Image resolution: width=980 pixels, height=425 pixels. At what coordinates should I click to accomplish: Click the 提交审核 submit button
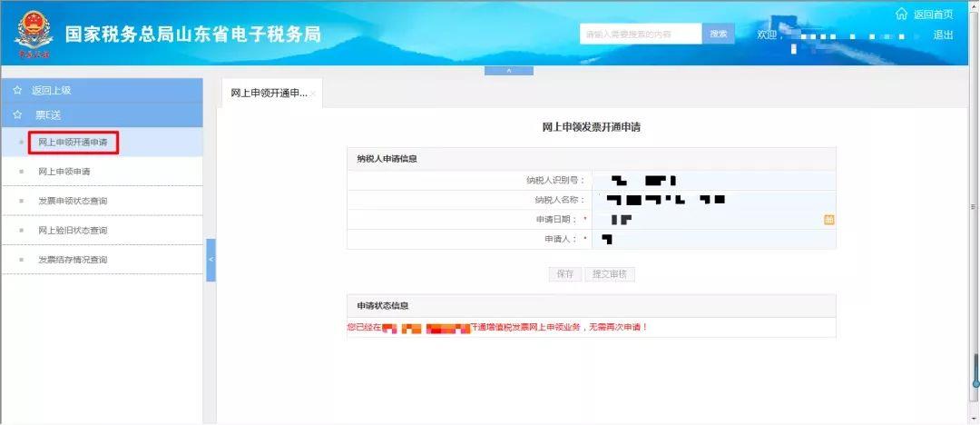609,274
